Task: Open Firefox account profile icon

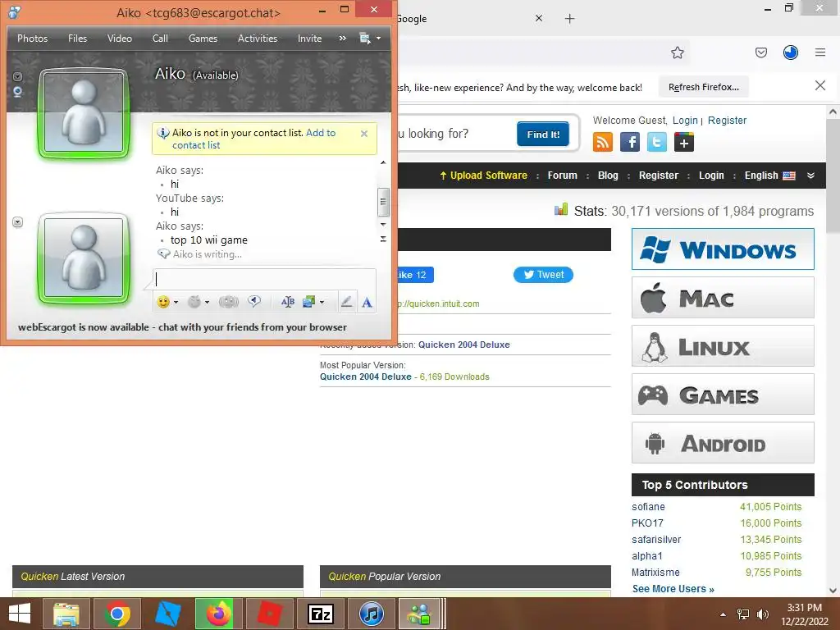Action: [791, 52]
